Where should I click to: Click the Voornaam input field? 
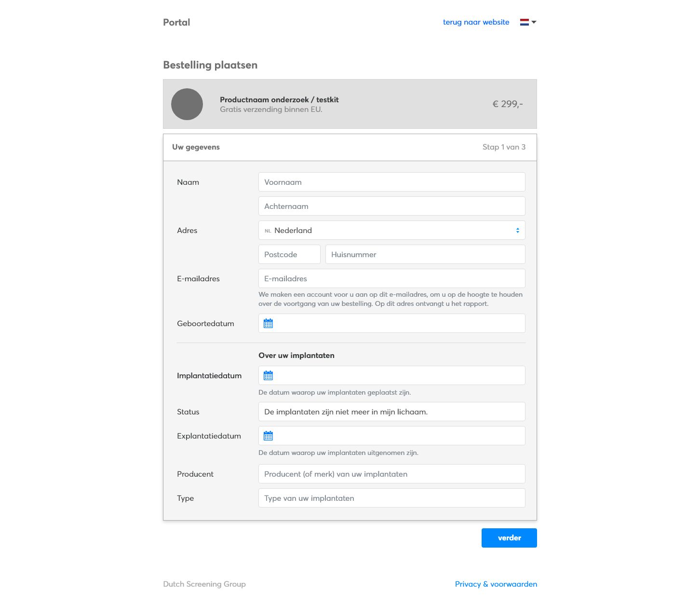click(392, 182)
